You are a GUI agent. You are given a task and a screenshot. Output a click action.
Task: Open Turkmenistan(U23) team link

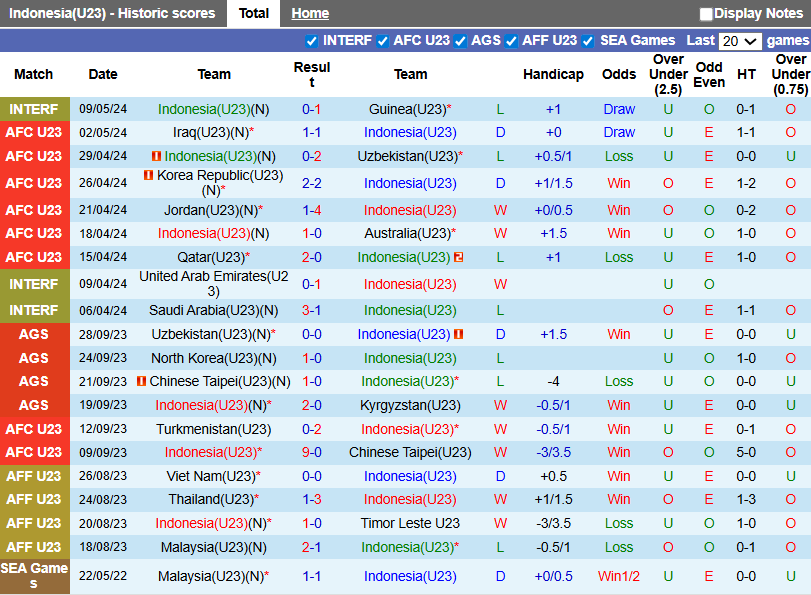pyautogui.click(x=213, y=429)
